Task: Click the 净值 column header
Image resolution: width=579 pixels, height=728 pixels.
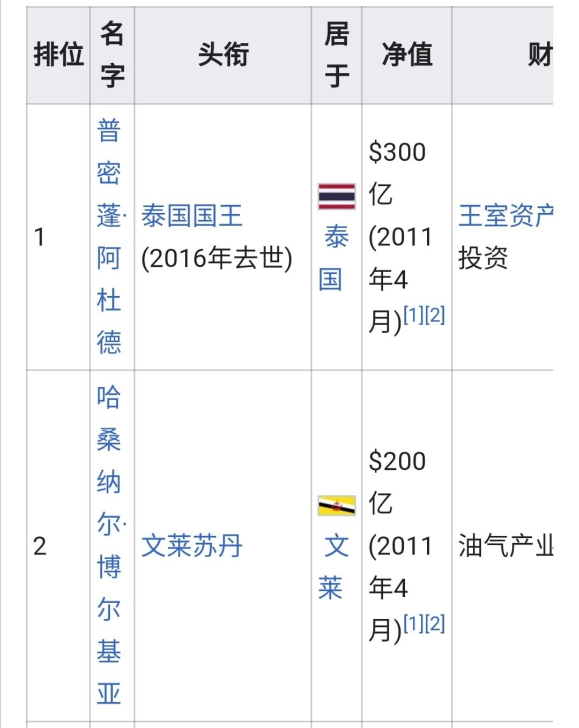Action: click(x=407, y=55)
